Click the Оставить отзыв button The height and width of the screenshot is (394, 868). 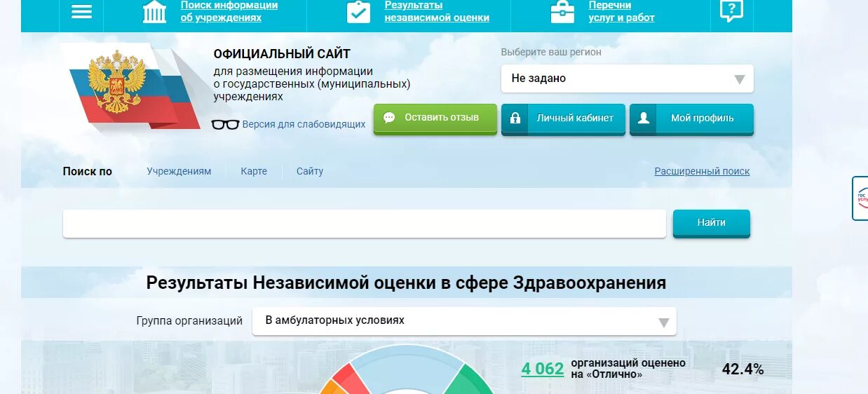tap(435, 118)
